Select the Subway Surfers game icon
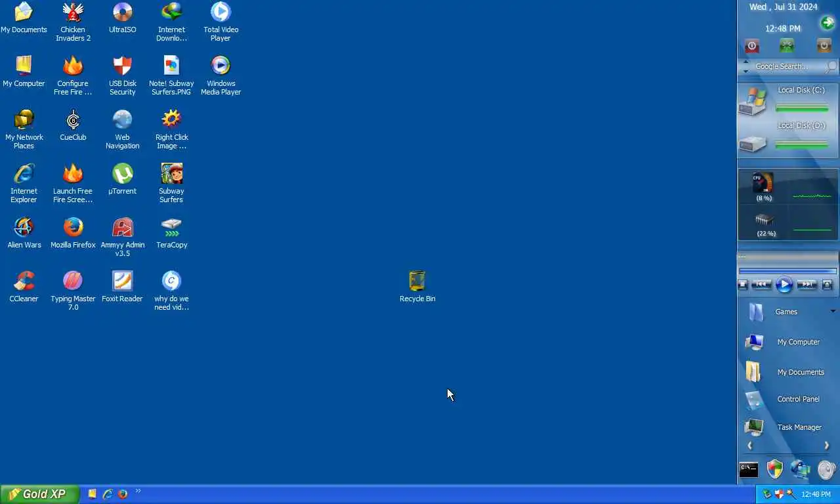This screenshot has height=504, width=840. 171,184
